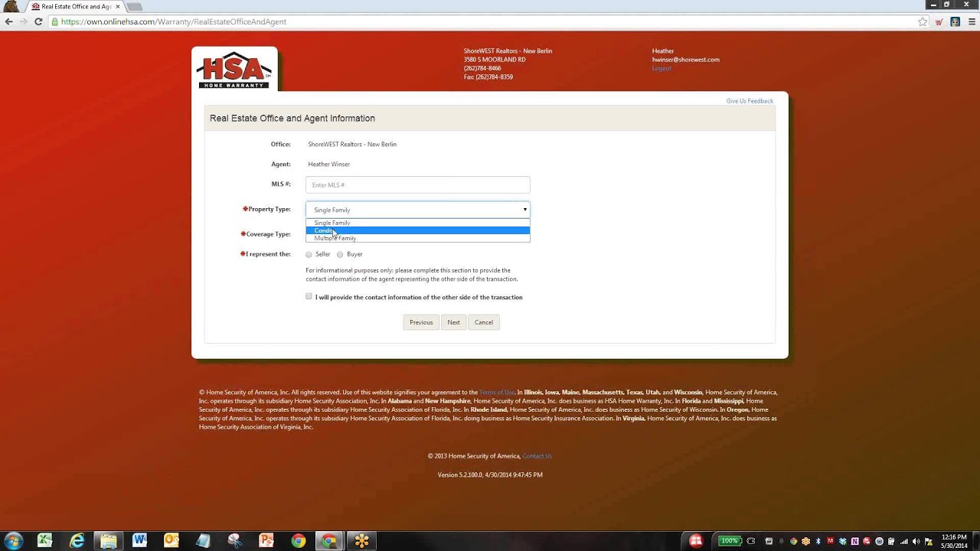Click the blue extension icon left of Chrome menu
980x551 pixels.
pos(955,21)
